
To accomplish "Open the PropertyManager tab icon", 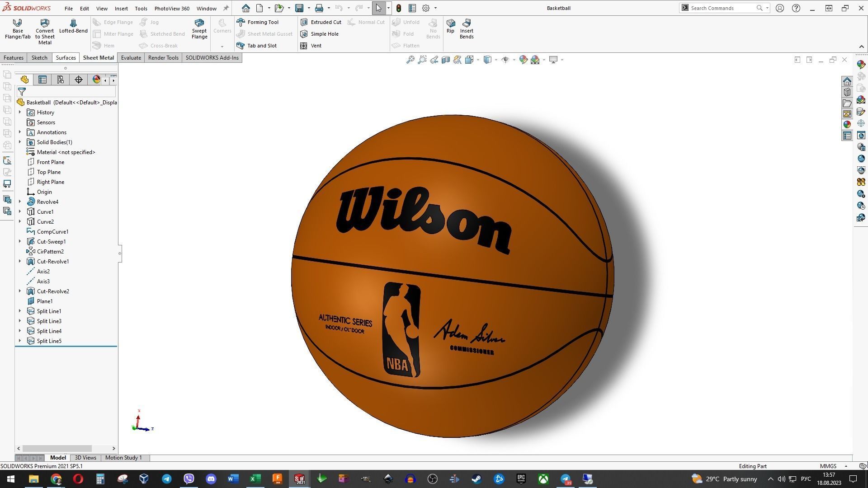I will 42,80.
